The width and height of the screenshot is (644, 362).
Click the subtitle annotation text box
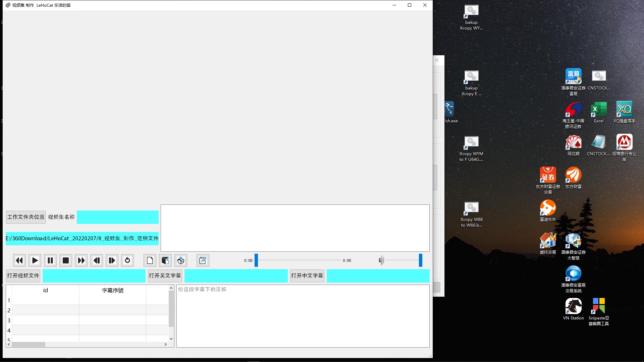pos(303,316)
